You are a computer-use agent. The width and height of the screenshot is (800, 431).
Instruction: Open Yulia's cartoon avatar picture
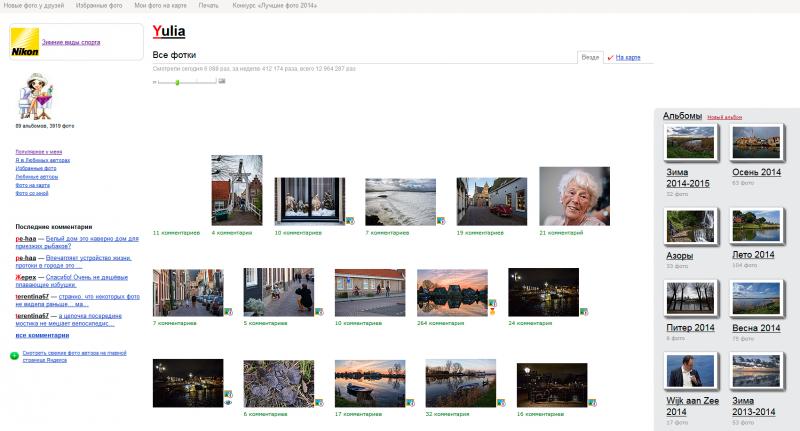(x=35, y=96)
